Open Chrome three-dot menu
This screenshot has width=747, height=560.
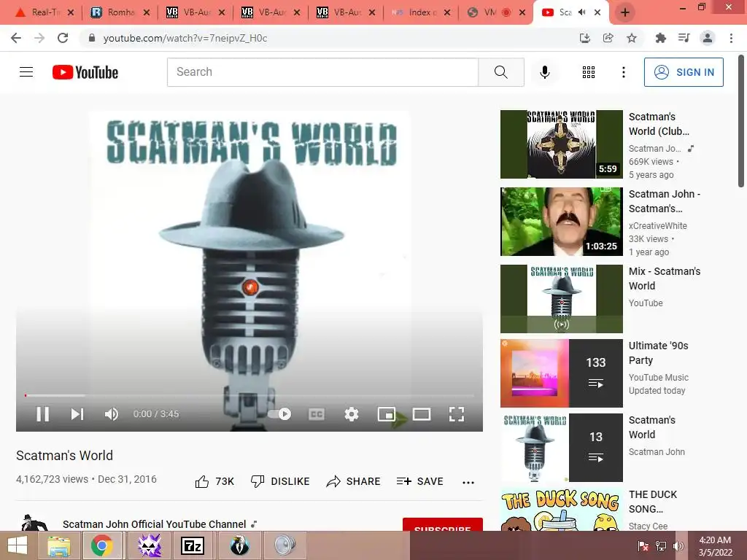[731, 38]
